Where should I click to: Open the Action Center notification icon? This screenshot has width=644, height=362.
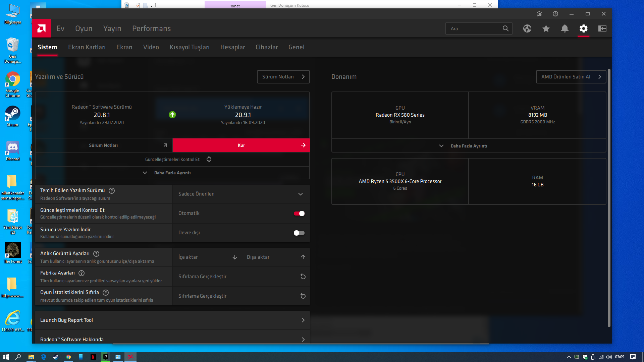pos(633,357)
